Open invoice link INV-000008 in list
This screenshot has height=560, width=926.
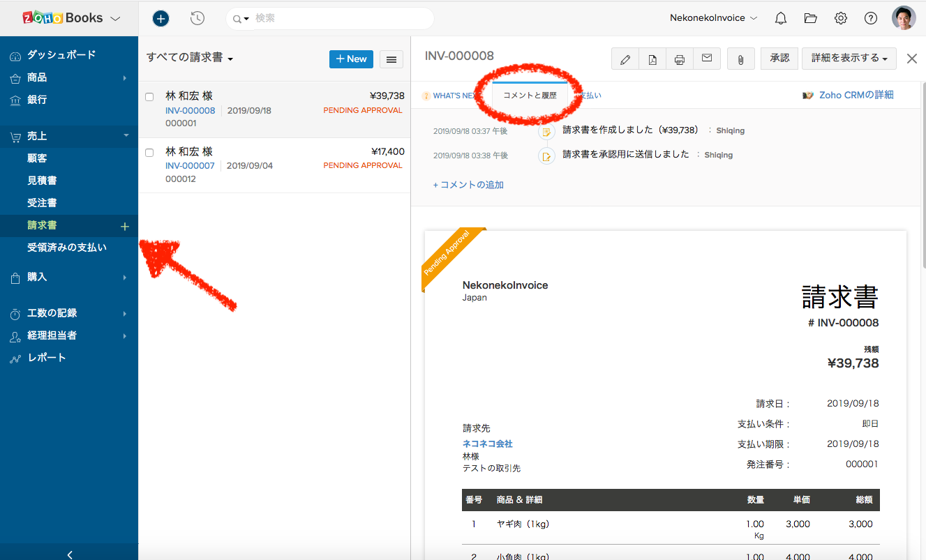(191, 110)
